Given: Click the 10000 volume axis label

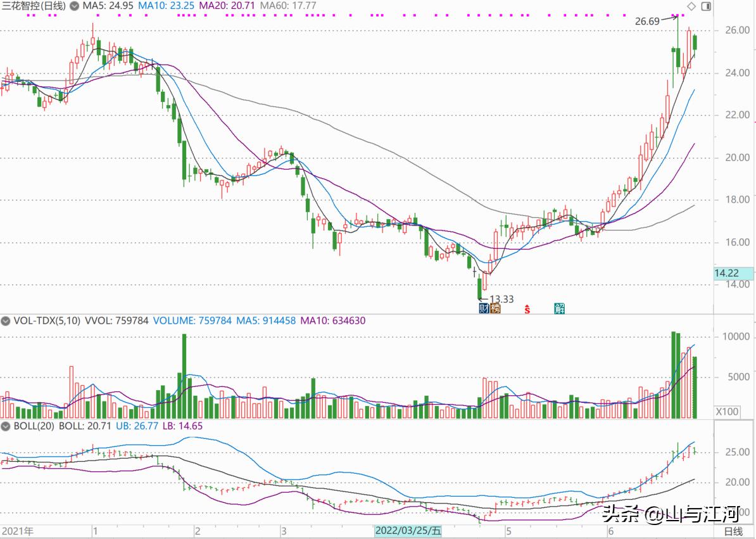Looking at the screenshot, I should [736, 336].
